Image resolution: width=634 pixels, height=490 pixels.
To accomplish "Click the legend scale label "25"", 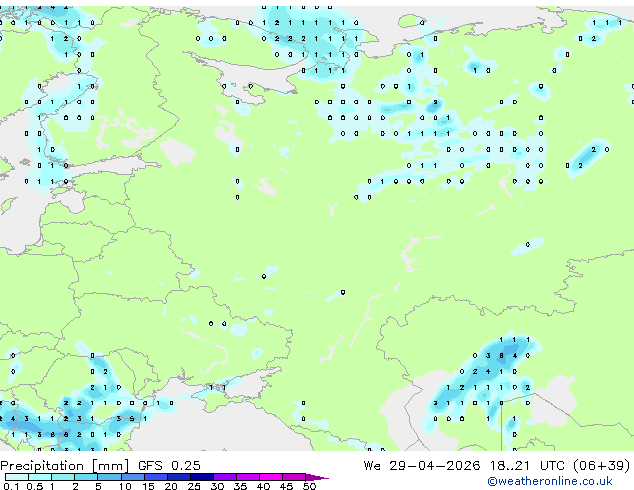I will point(194,486).
